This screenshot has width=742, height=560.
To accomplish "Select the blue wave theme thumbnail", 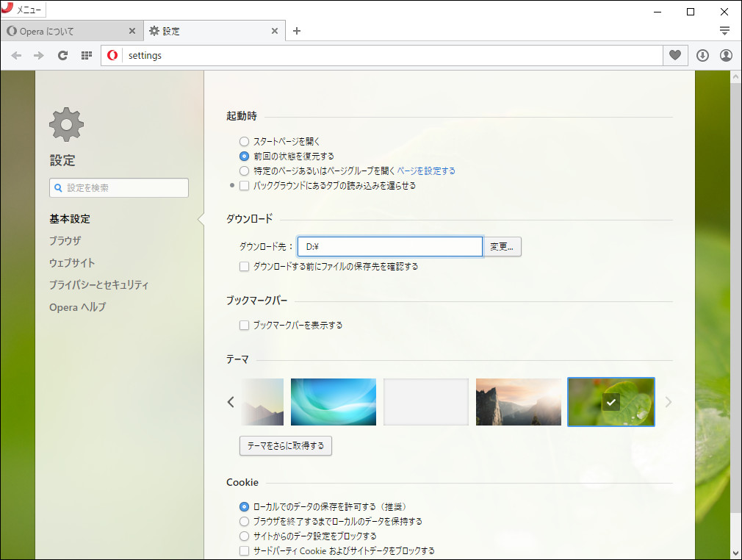I will (333, 402).
